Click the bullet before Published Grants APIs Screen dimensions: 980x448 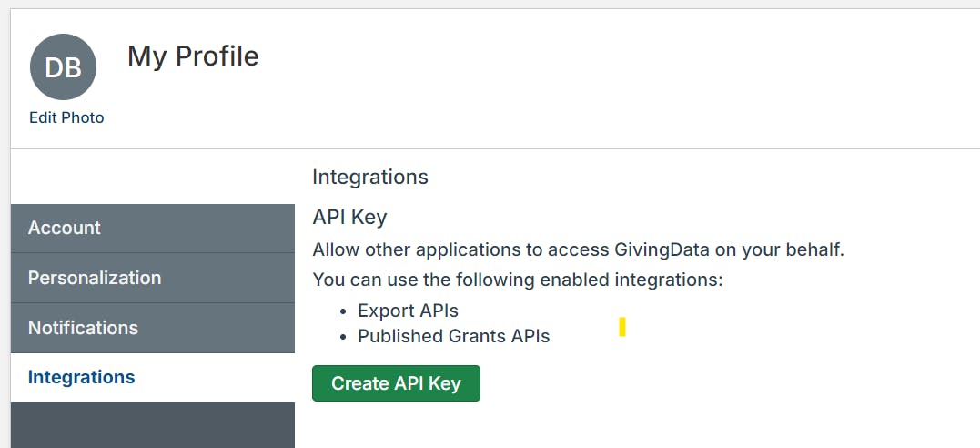point(342,337)
